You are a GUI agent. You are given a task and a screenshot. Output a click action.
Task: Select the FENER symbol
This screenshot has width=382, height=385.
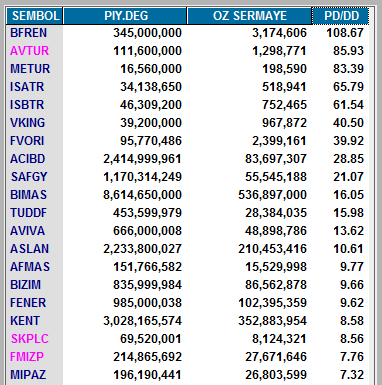pyautogui.click(x=28, y=303)
